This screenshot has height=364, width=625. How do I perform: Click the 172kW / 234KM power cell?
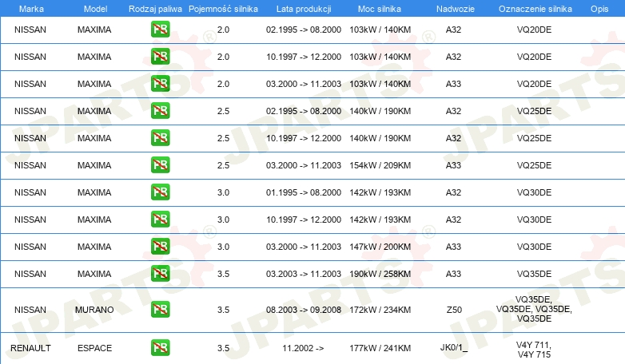[380, 310]
